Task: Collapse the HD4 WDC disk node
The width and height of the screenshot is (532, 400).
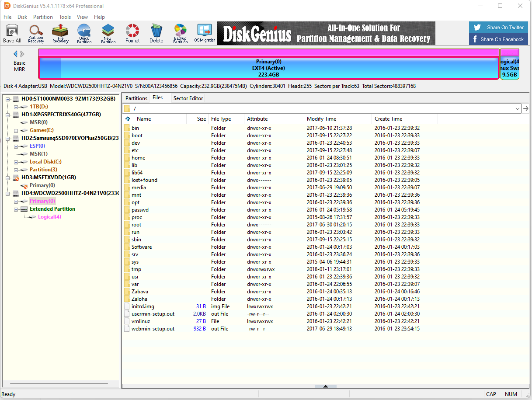Action: (x=8, y=193)
